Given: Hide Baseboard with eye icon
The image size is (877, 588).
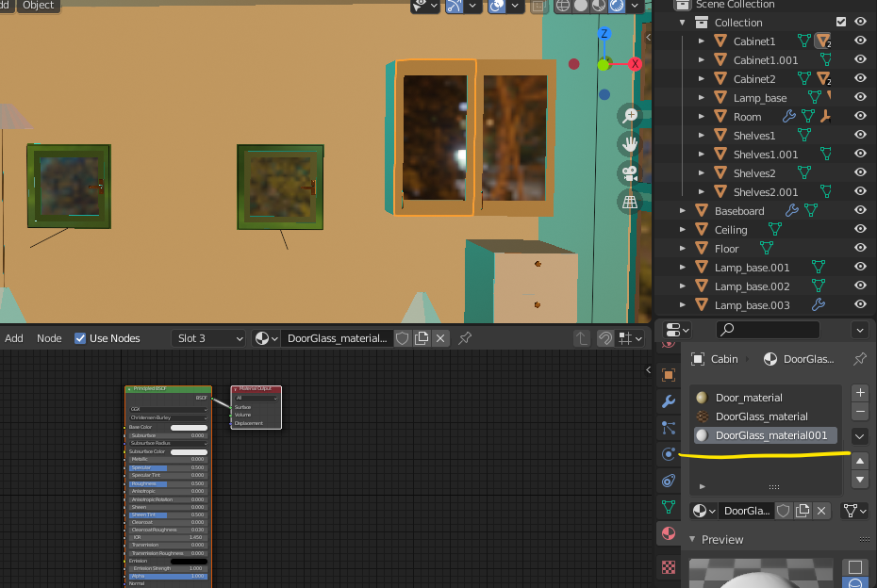Looking at the screenshot, I should point(860,211).
